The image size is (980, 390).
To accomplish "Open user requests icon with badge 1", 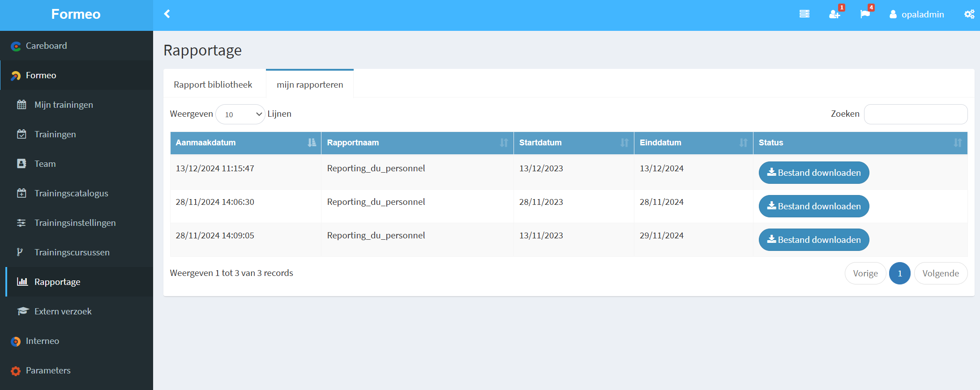I will (834, 14).
